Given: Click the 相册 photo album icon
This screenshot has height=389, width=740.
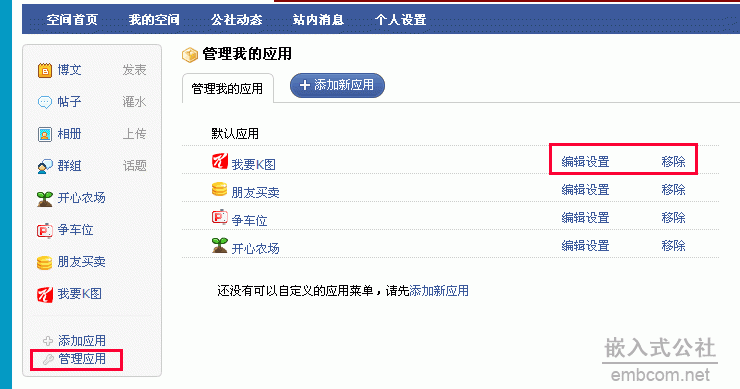Looking at the screenshot, I should pos(45,134).
